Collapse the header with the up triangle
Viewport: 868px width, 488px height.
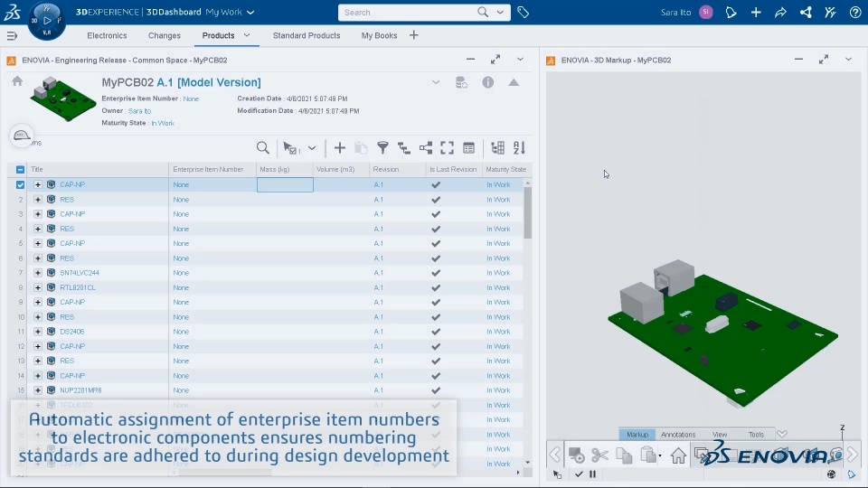coord(514,82)
